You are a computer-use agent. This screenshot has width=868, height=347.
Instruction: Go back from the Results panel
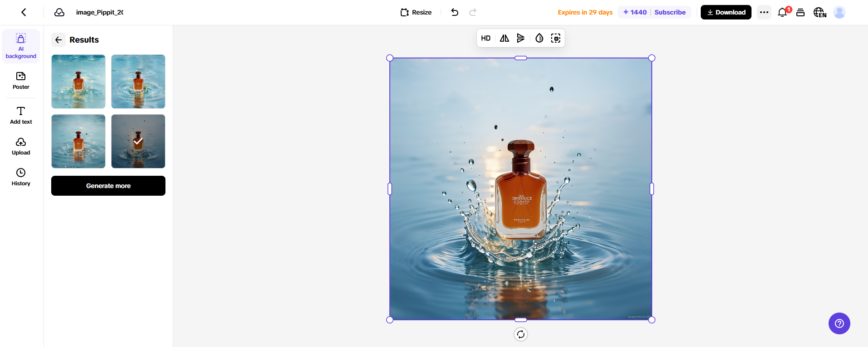pos(58,40)
